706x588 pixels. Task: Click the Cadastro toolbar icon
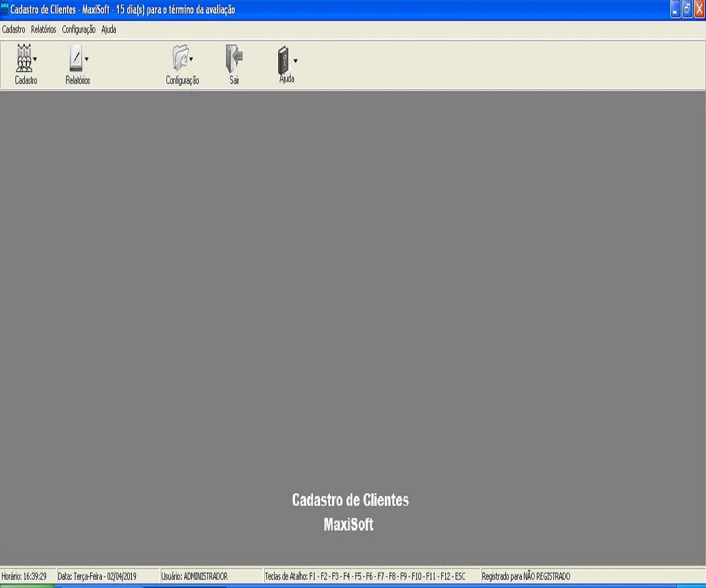pos(24,59)
